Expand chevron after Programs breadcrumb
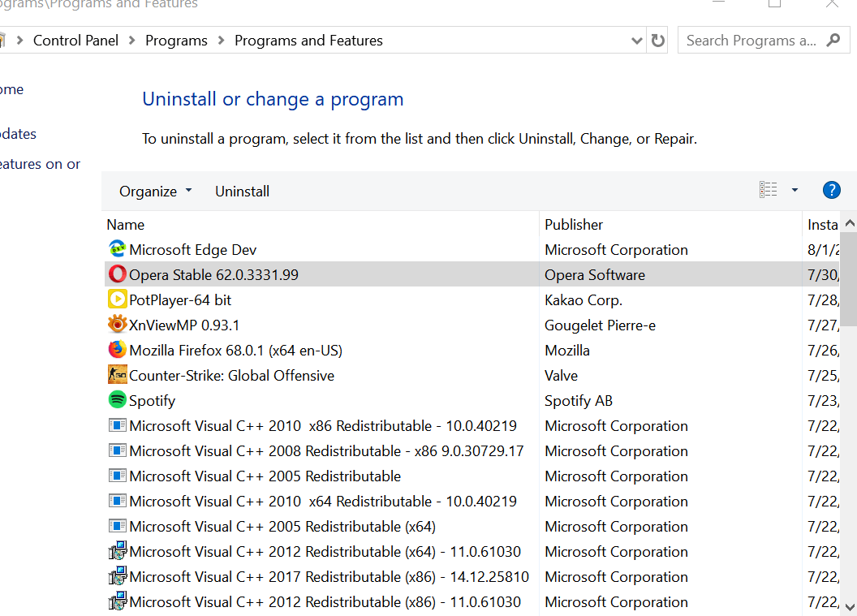 pyautogui.click(x=221, y=41)
